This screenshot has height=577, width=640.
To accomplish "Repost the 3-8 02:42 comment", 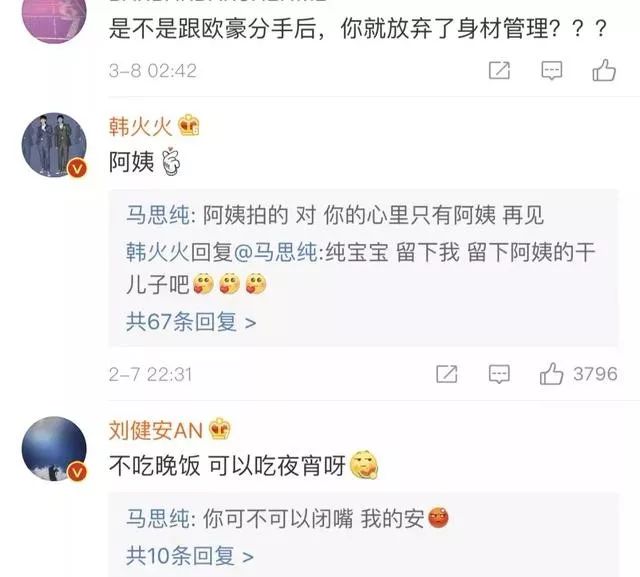I will click(500, 70).
